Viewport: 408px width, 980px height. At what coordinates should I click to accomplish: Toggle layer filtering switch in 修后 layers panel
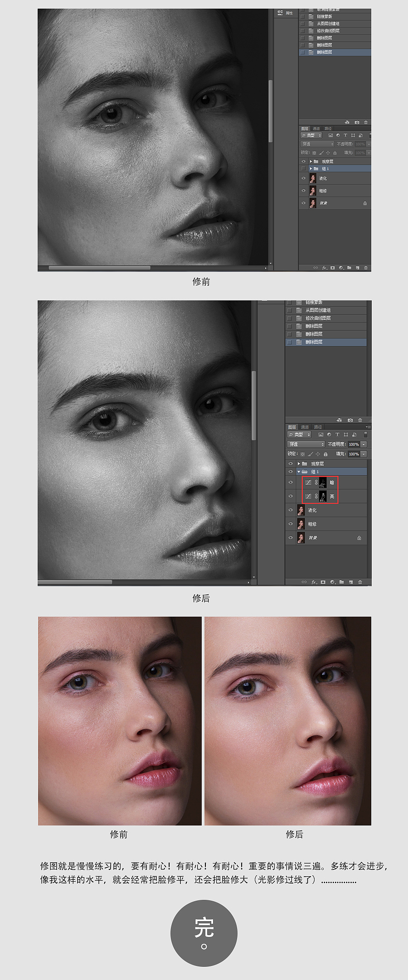coord(365,434)
